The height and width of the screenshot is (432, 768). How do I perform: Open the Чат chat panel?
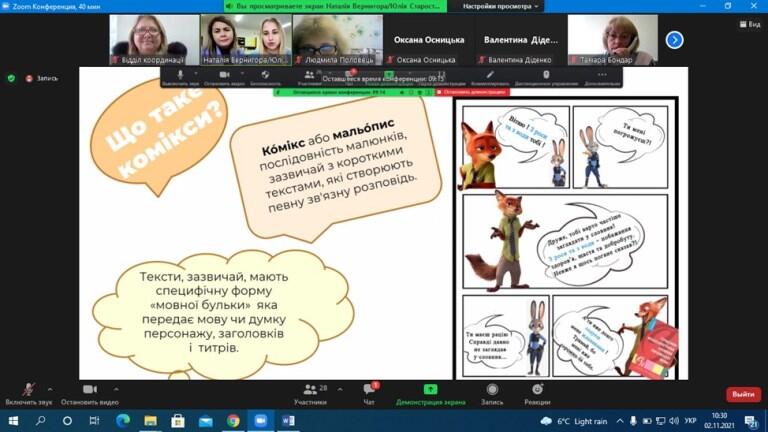click(369, 394)
